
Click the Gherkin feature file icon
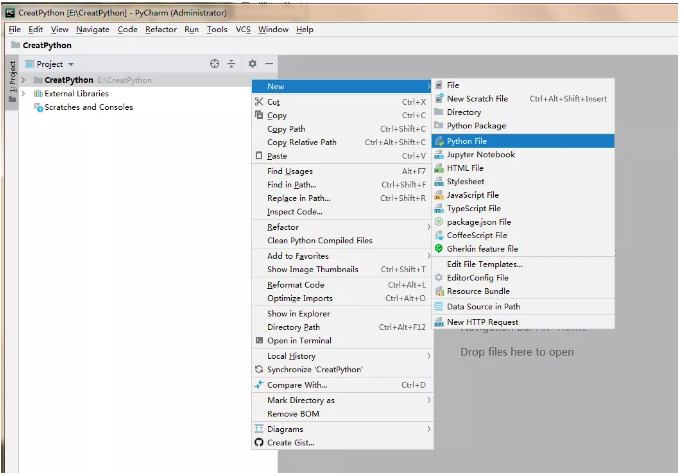click(439, 249)
